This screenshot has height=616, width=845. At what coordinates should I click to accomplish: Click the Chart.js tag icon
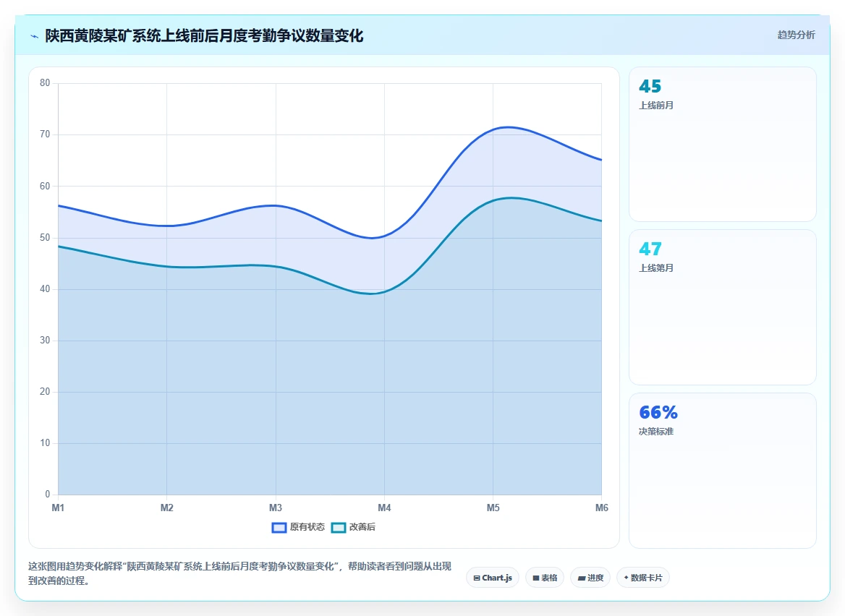(x=476, y=578)
